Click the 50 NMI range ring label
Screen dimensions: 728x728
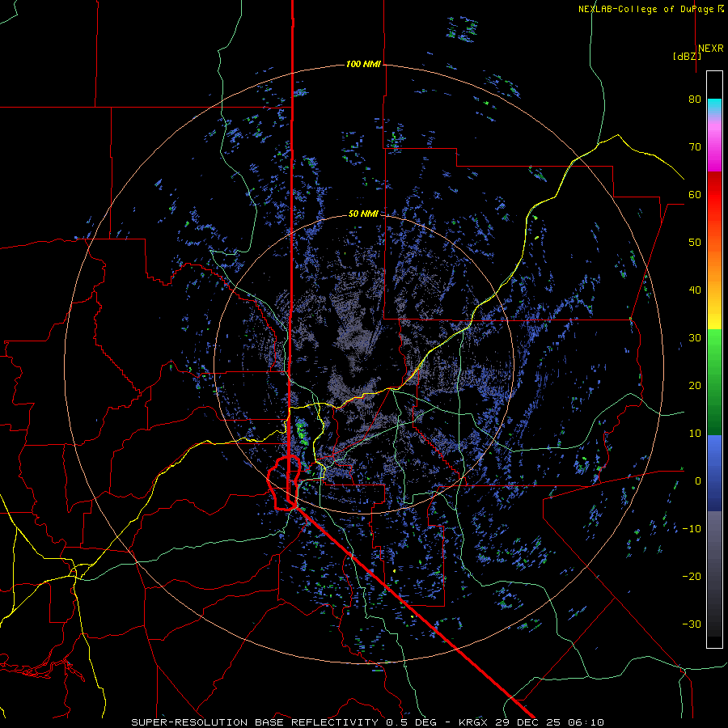point(363,214)
